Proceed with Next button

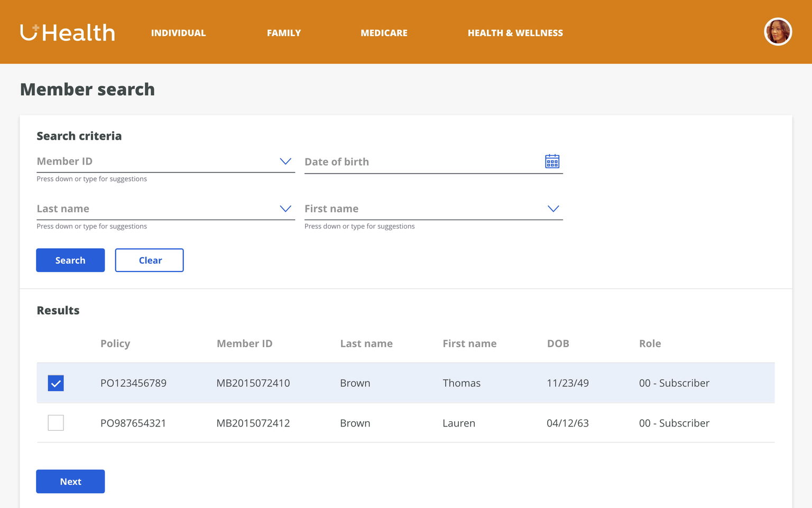pos(70,481)
